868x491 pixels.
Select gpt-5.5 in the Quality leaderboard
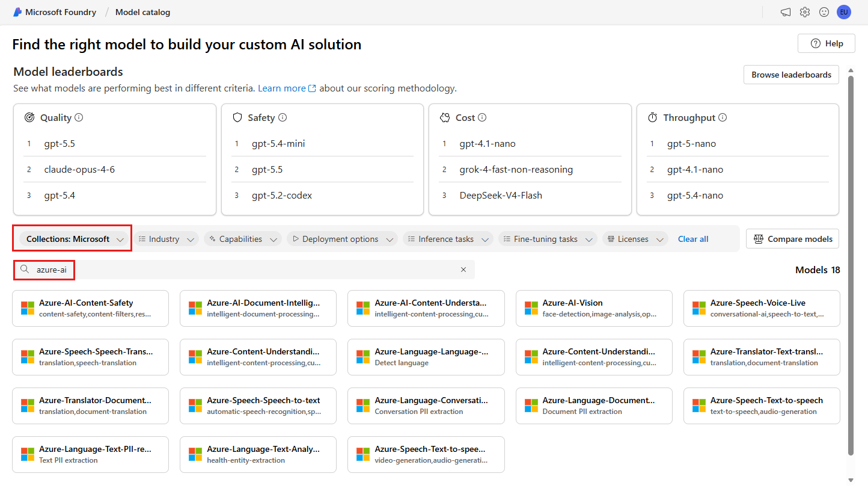(x=60, y=144)
